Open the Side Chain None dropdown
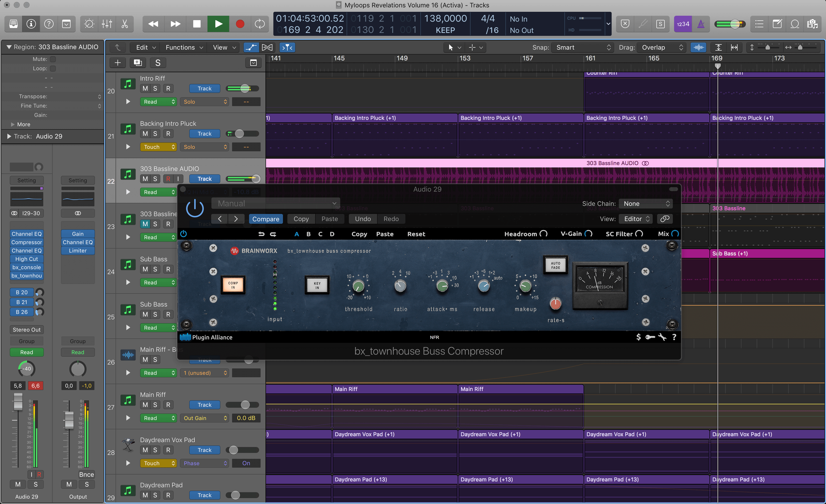Image resolution: width=826 pixels, height=504 pixels. coord(646,204)
